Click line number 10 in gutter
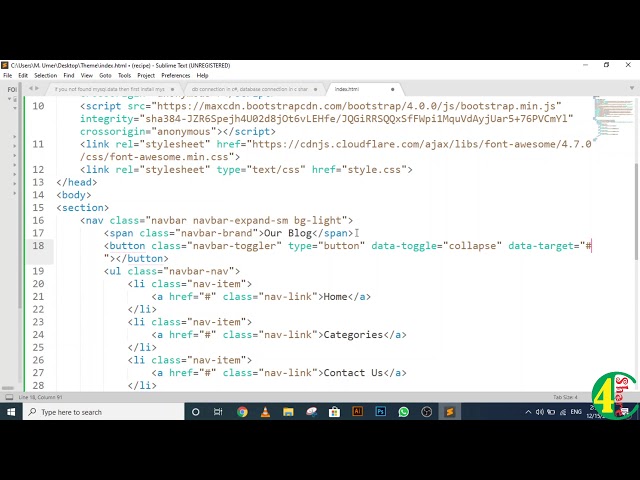Image resolution: width=640 pixels, height=480 pixels. 38,106
